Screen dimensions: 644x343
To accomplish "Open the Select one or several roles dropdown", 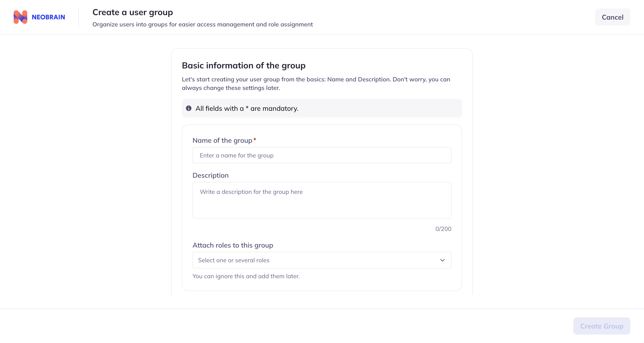I will (322, 260).
